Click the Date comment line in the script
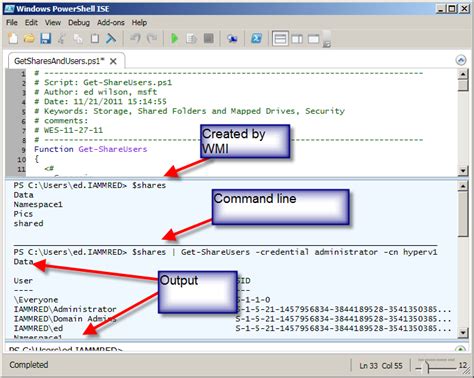Image resolution: width=474 pixels, height=378 pixels. [100, 102]
